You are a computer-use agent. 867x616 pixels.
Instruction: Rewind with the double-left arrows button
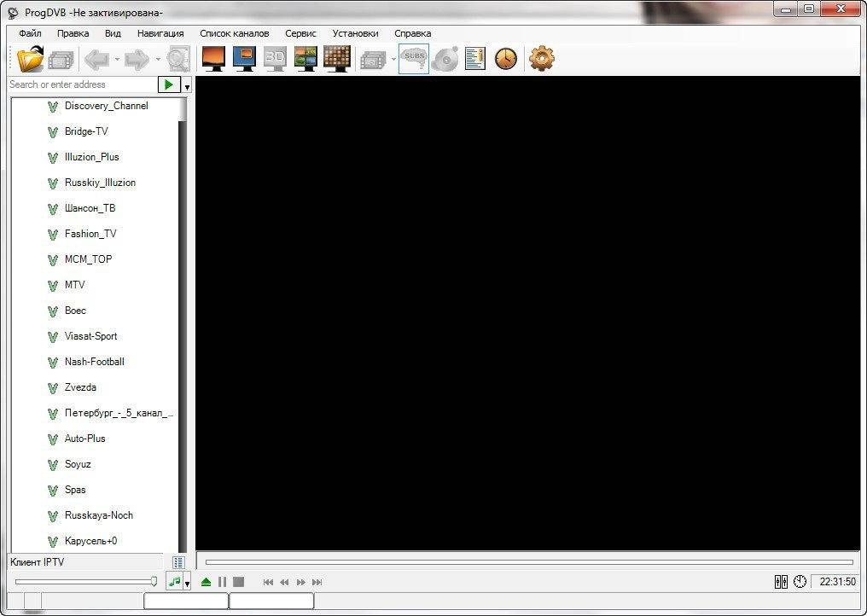(284, 582)
